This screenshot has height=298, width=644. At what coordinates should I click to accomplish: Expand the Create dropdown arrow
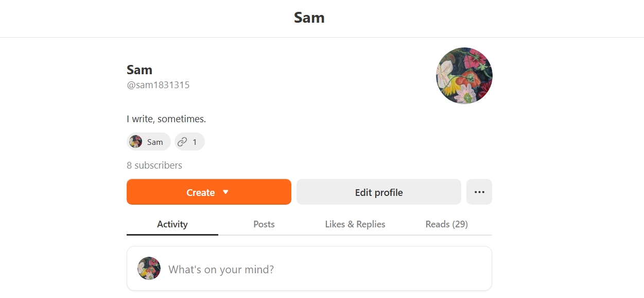coord(225,192)
